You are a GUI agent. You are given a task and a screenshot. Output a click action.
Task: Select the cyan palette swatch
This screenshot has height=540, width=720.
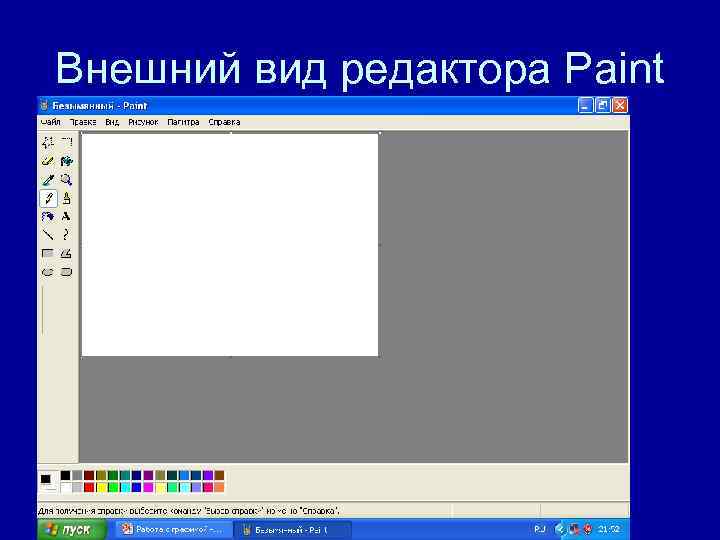(125, 487)
